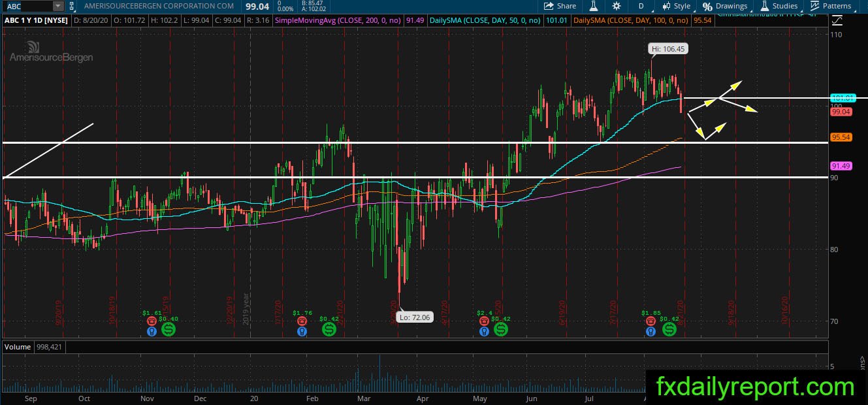Click the Hi: 106.45 price bubble
The image size is (868, 405).
click(x=668, y=48)
